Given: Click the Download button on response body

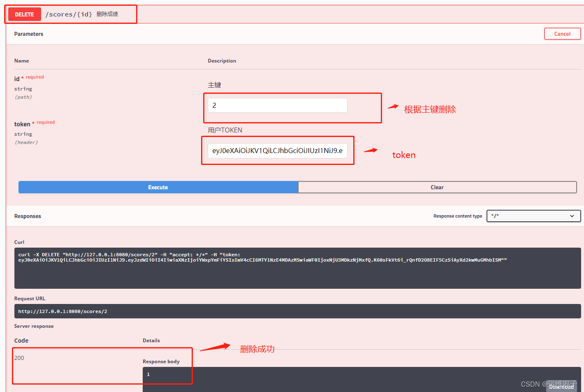Looking at the screenshot, I should click(x=561, y=387).
